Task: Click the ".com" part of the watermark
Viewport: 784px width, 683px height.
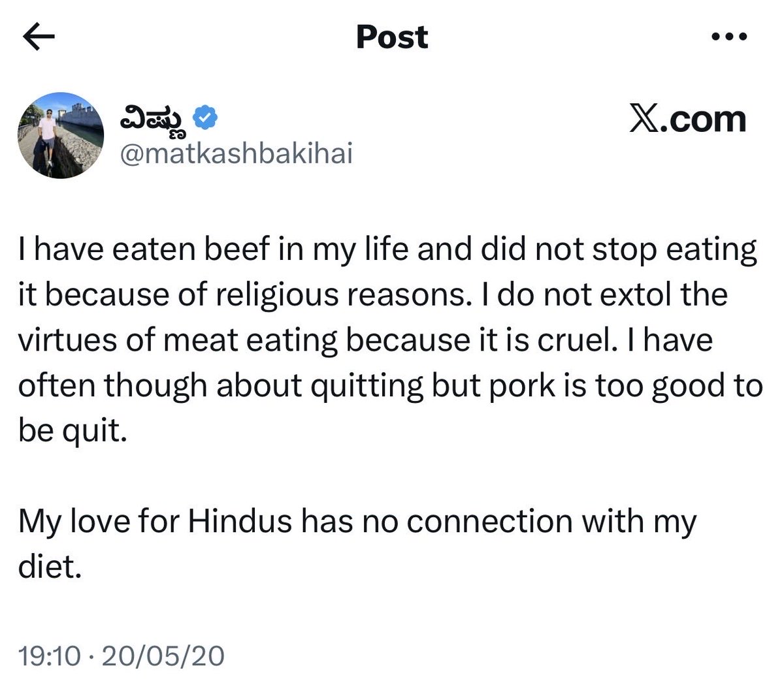Action: pos(704,120)
